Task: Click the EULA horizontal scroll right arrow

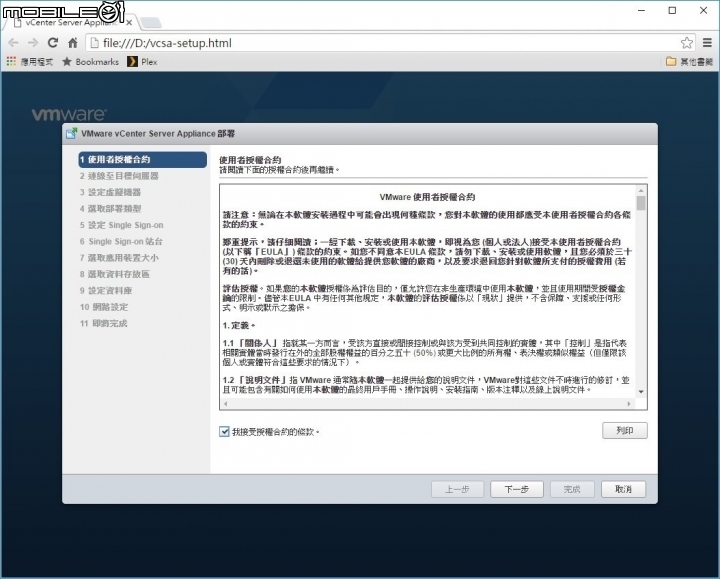Action: 629,404
